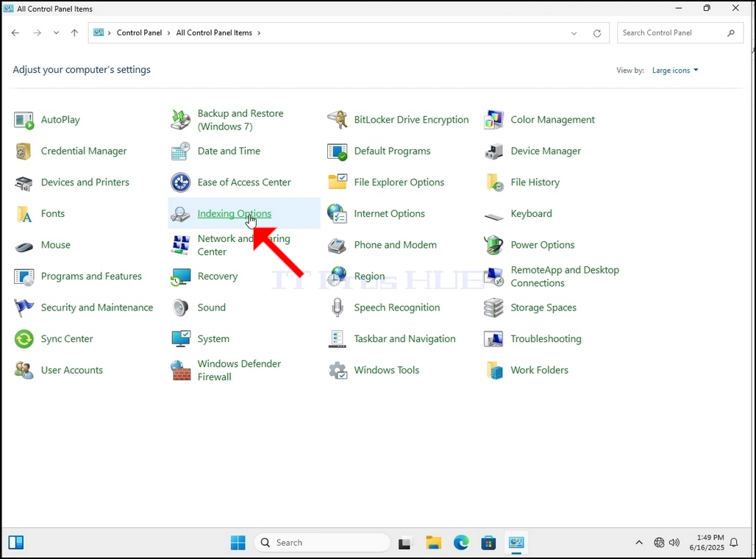
Task: Show hidden system tray icons
Action: [639, 543]
